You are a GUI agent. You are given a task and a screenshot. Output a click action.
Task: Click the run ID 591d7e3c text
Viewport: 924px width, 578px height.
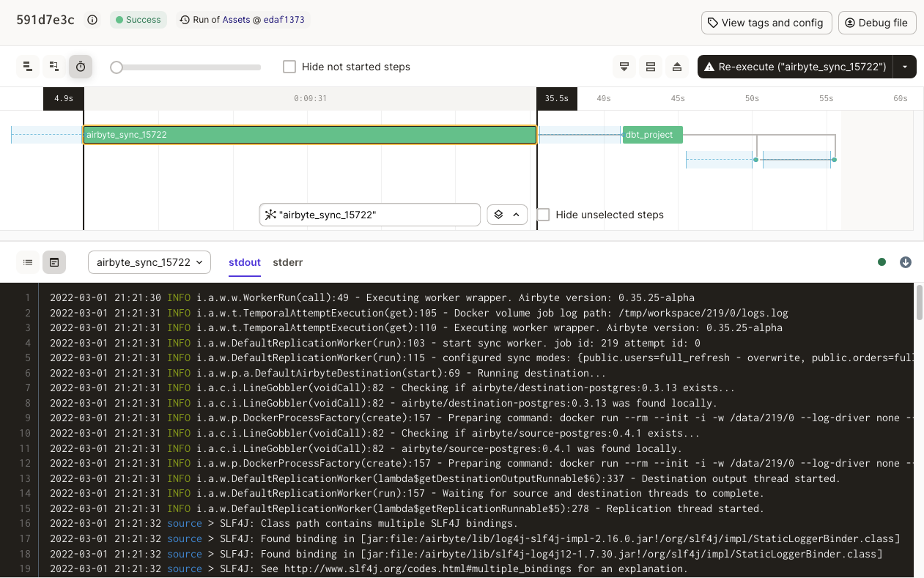point(45,20)
